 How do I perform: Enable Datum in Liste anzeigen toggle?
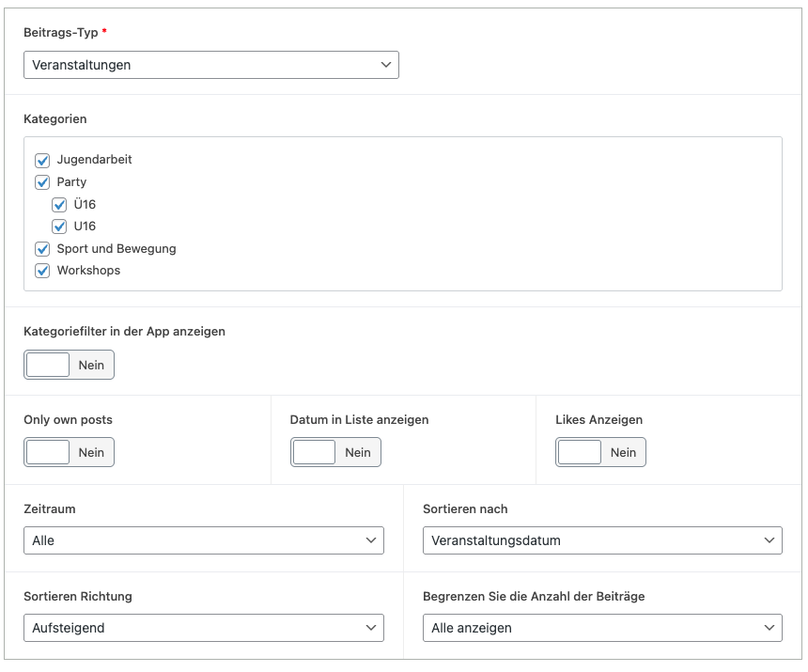[335, 452]
